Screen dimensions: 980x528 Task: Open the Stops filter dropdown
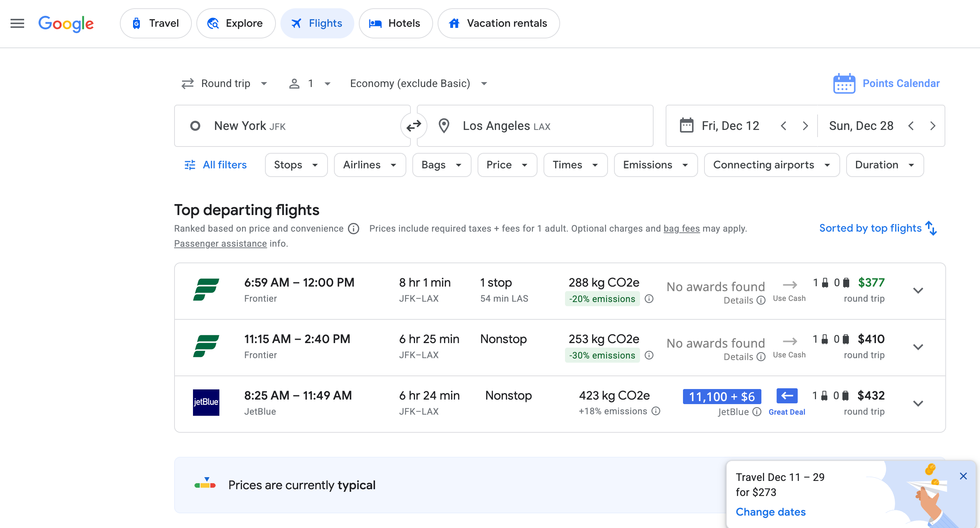pyautogui.click(x=296, y=165)
